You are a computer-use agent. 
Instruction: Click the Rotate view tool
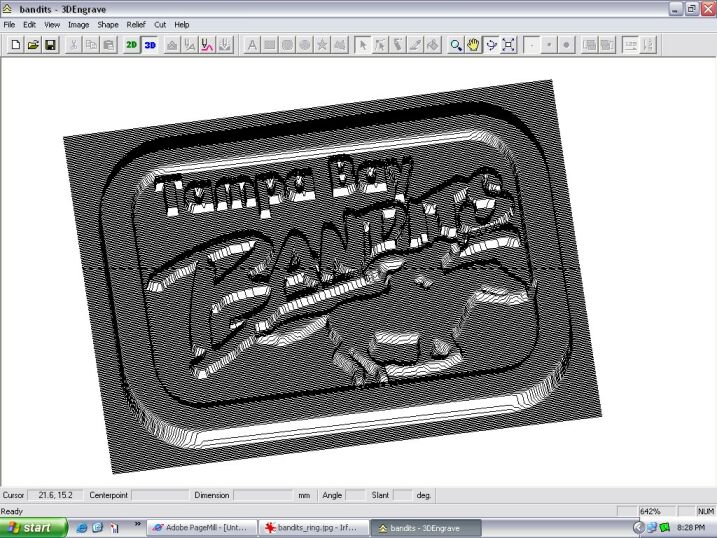point(491,45)
